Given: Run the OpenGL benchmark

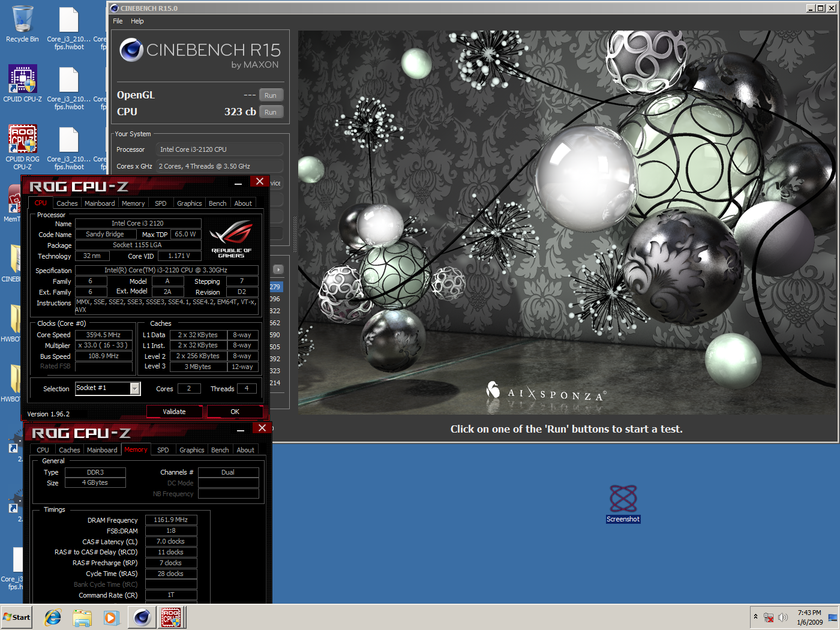Looking at the screenshot, I should 271,95.
